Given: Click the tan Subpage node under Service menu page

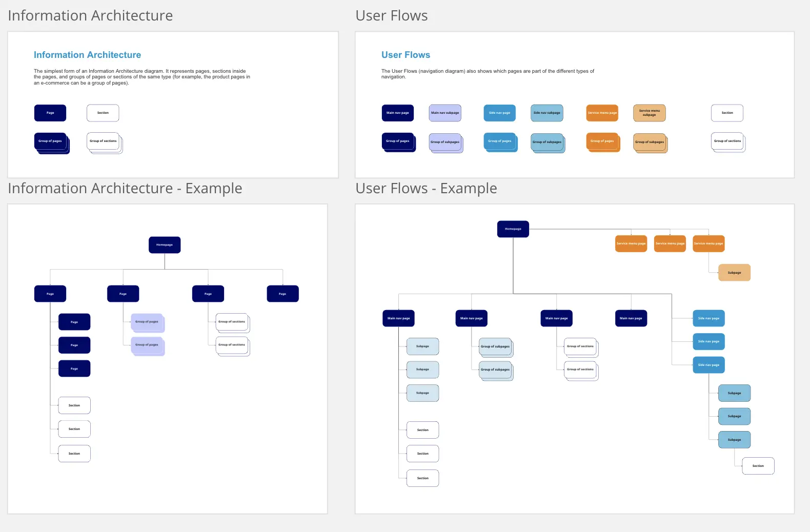Looking at the screenshot, I should coord(734,273).
